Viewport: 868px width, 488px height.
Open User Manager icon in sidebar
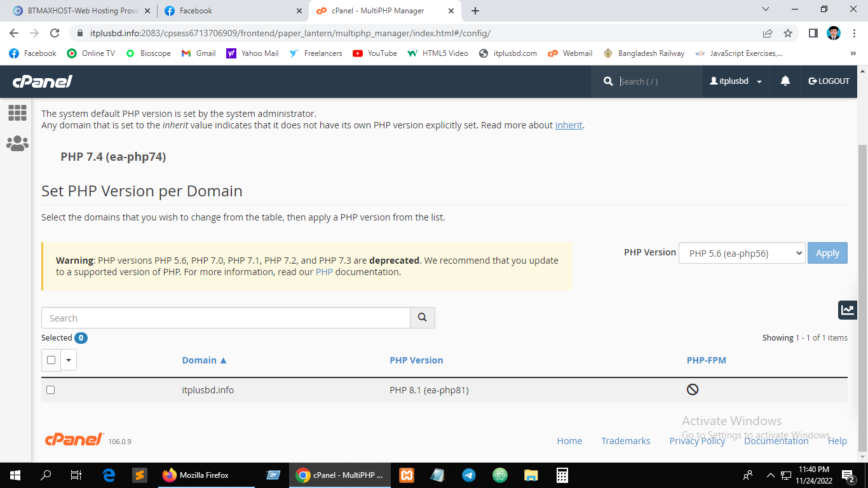[x=17, y=144]
